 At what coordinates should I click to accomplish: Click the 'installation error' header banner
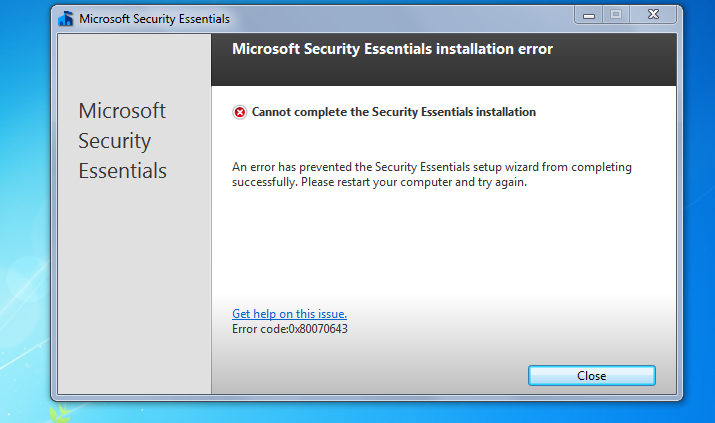444,59
